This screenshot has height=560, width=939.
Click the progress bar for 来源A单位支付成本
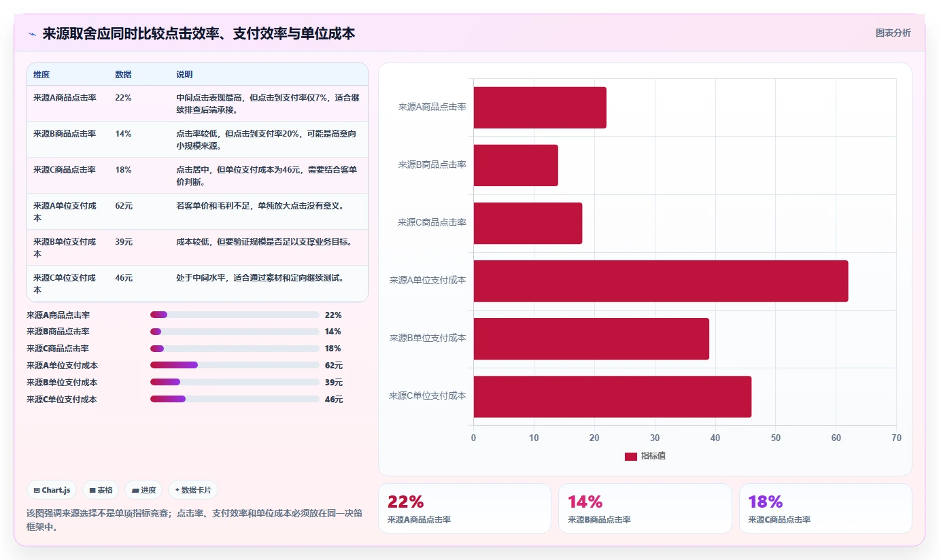235,365
